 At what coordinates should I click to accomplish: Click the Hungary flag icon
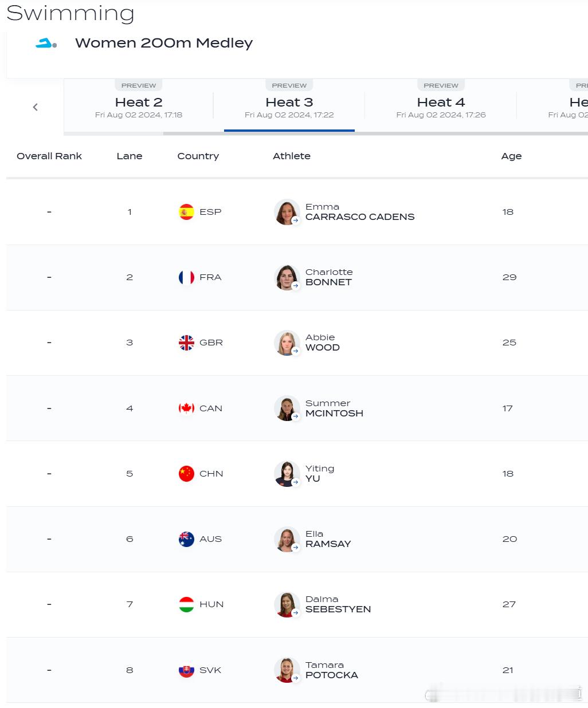[x=186, y=604]
